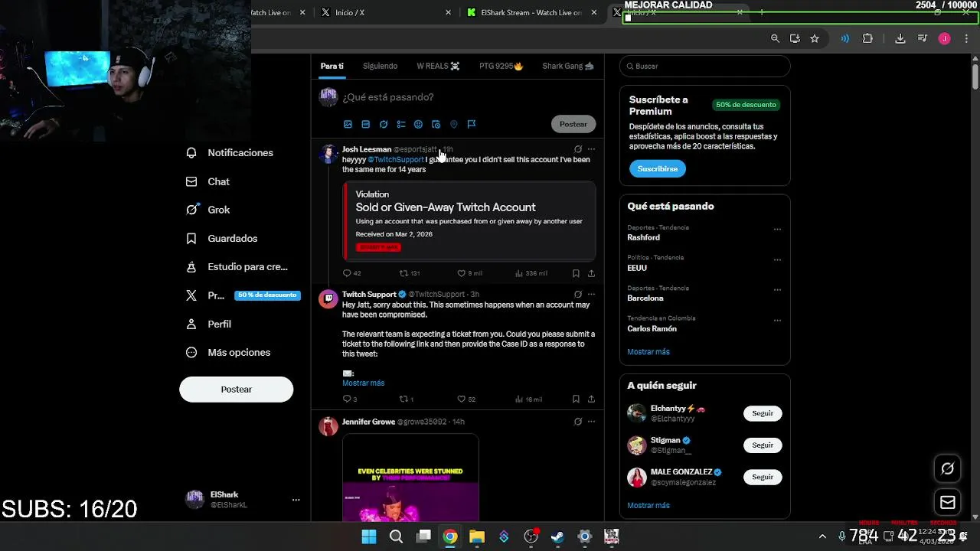Bookmark page with browser star icon
Image resolution: width=980 pixels, height=551 pixels.
pos(815,38)
